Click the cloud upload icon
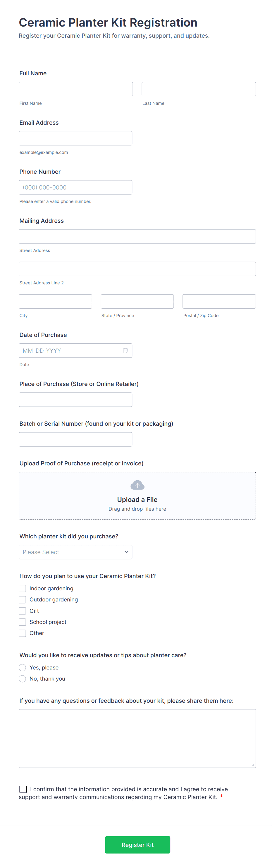Image resolution: width=272 pixels, height=868 pixels. (x=137, y=485)
